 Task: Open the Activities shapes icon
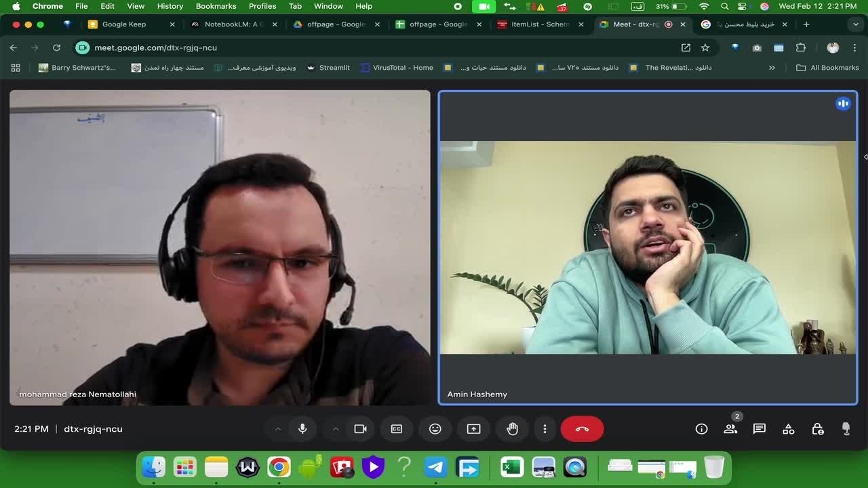(x=788, y=429)
